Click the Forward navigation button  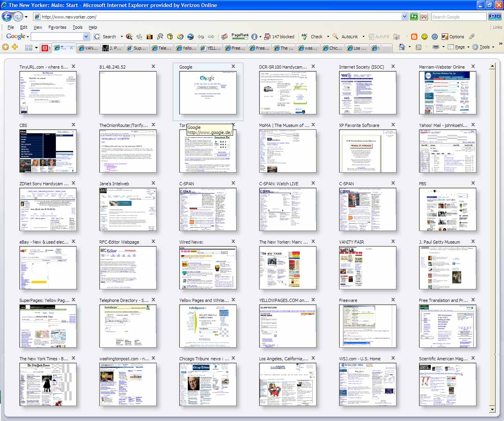click(18, 17)
